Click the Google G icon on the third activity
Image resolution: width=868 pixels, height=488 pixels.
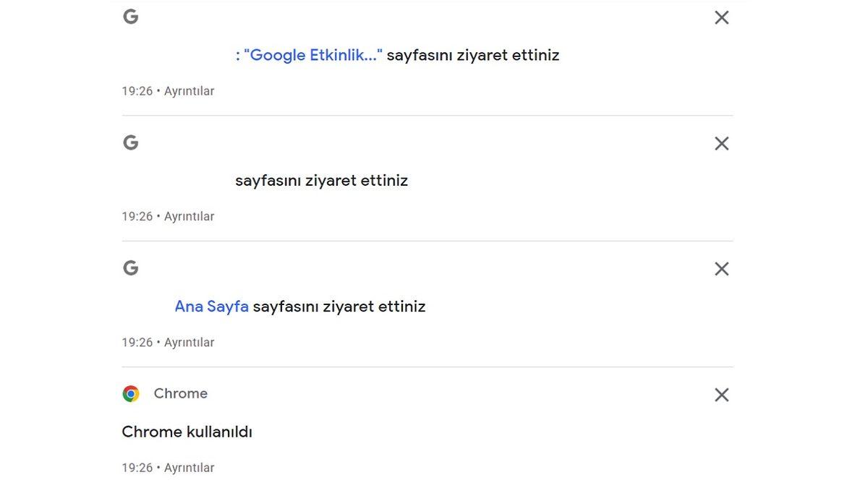pos(130,267)
